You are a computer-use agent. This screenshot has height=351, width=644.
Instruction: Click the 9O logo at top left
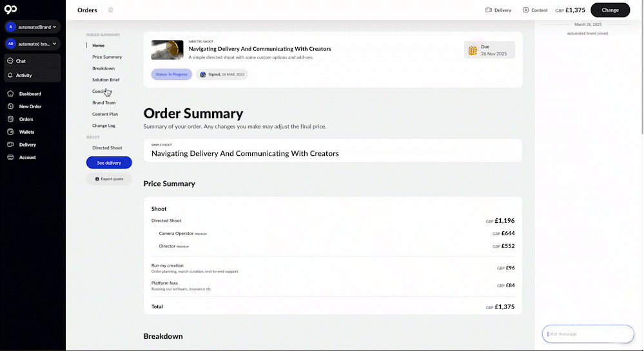click(10, 10)
